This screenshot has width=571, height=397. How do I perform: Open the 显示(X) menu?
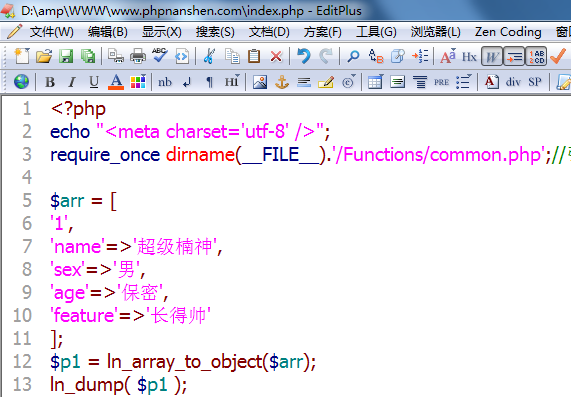[x=162, y=32]
